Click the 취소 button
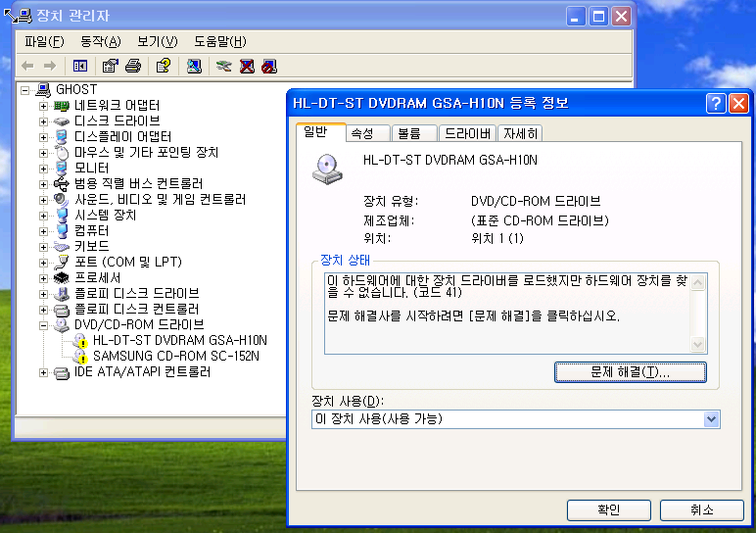The width and height of the screenshot is (756, 533). [x=701, y=509]
